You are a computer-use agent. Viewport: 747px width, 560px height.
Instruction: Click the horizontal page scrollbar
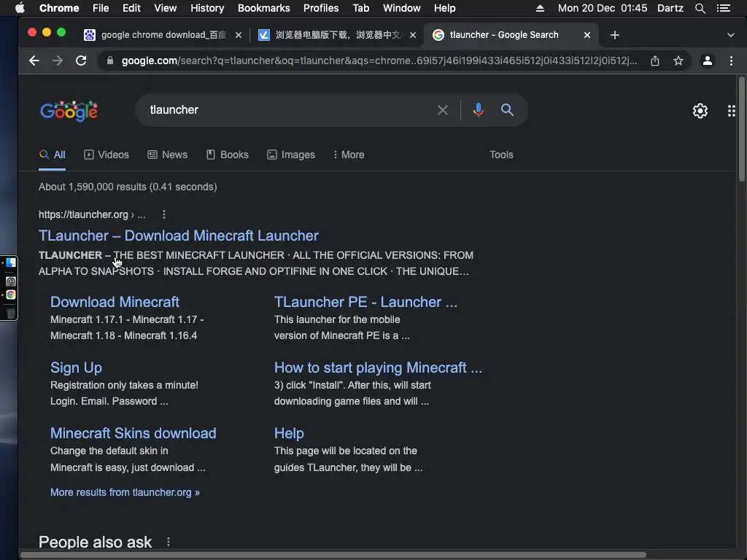(x=333, y=555)
